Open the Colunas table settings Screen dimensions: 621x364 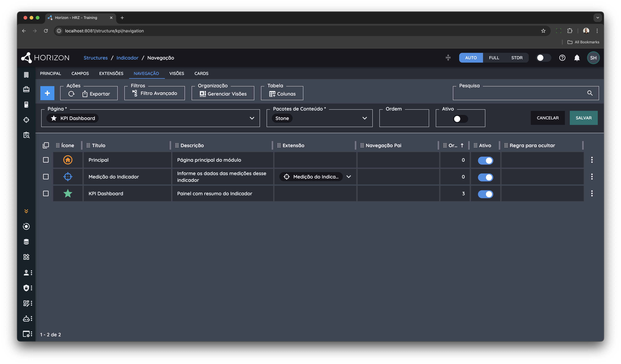[282, 94]
